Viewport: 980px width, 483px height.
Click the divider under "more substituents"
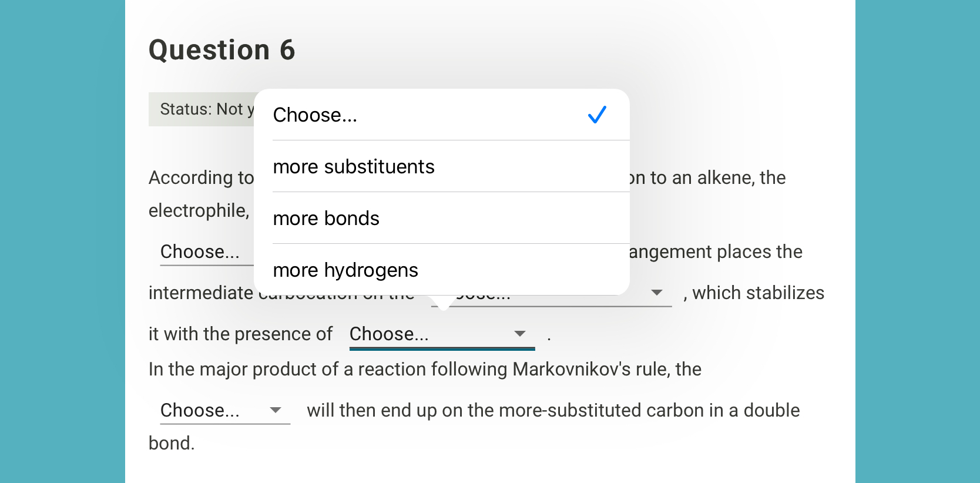(x=450, y=192)
